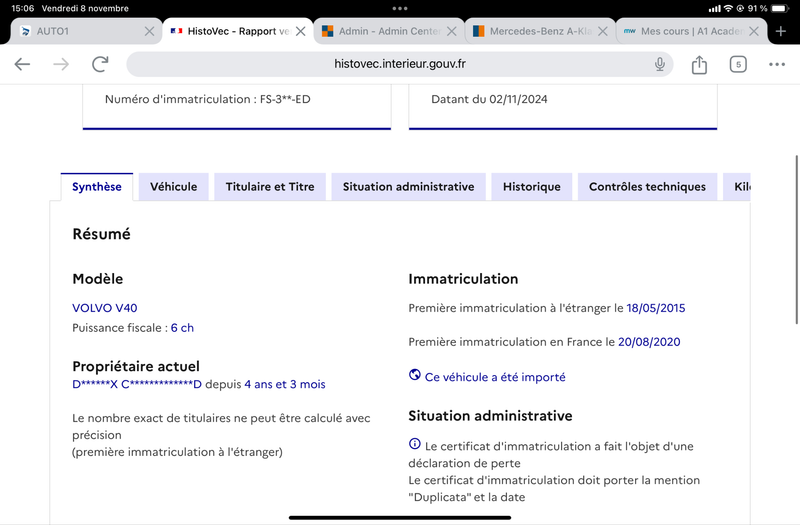The image size is (800, 525).
Task: Tap the iPad multitasking three dots
Action: pos(400,8)
